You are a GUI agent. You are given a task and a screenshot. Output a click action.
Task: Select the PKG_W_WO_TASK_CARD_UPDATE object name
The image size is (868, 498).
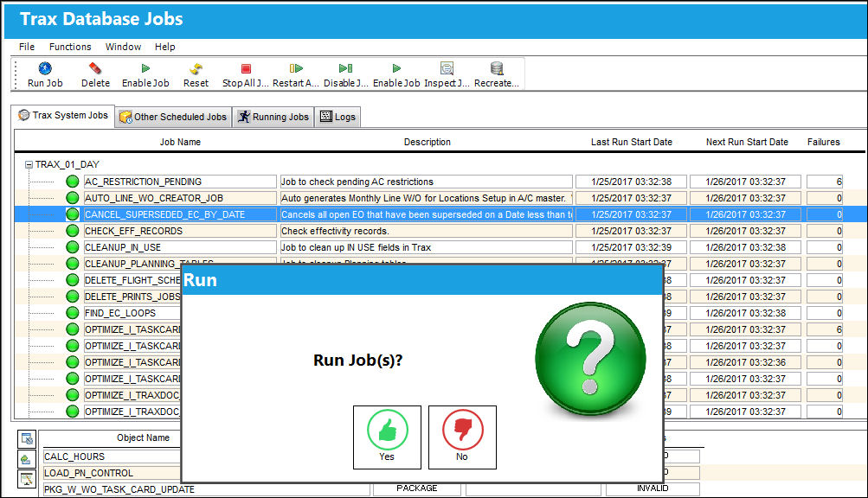coord(207,489)
